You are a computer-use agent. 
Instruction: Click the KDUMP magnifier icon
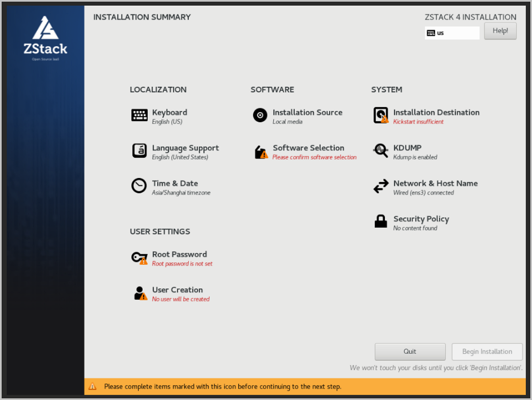[x=380, y=151]
